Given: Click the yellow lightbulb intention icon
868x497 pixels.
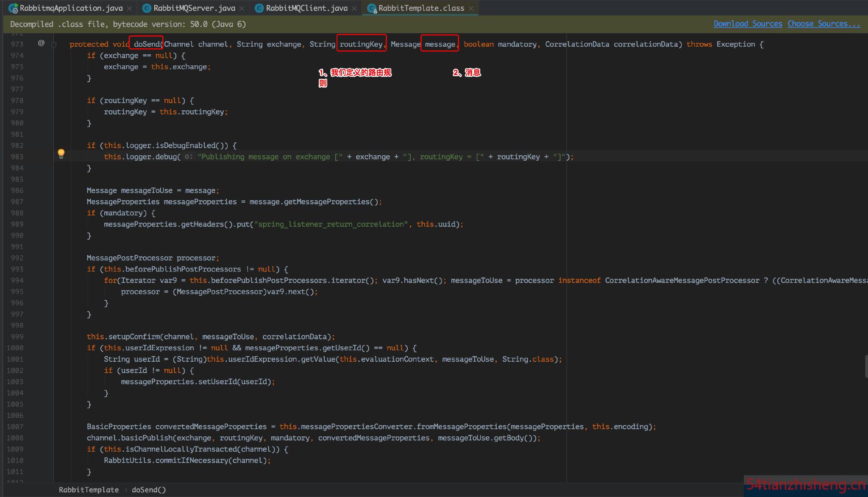Looking at the screenshot, I should (x=61, y=153).
